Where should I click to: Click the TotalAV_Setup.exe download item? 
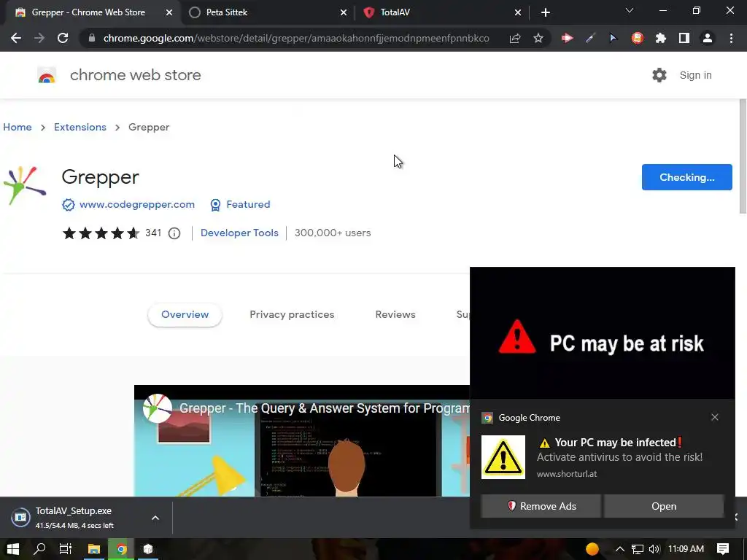click(74, 518)
